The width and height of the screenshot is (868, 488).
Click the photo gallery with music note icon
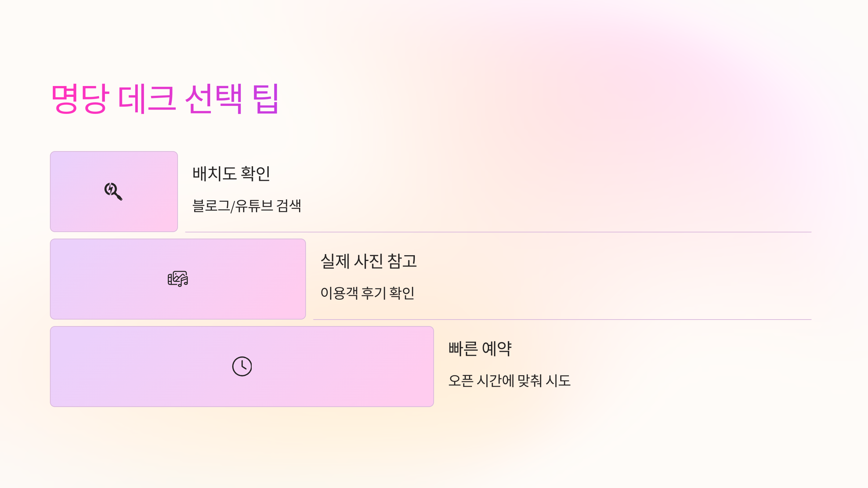pos(178,279)
